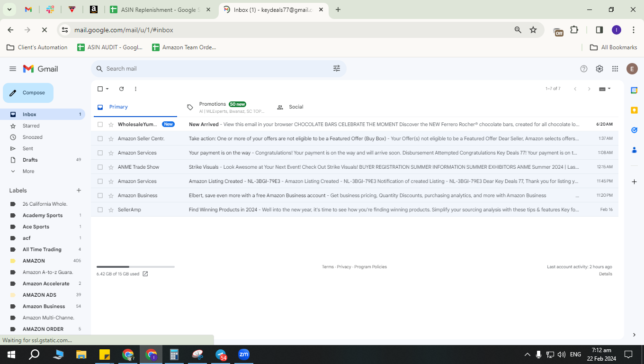Open Gmail Settings gear
The width and height of the screenshot is (644, 364).
coord(599,69)
